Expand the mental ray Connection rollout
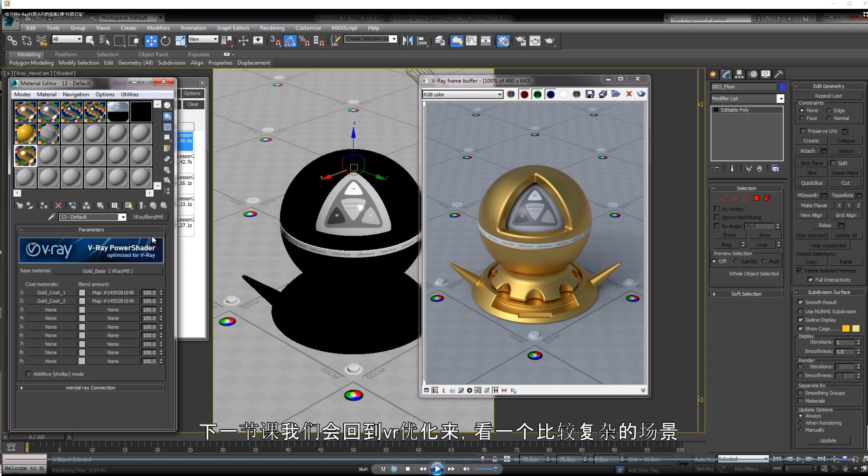 click(x=91, y=388)
